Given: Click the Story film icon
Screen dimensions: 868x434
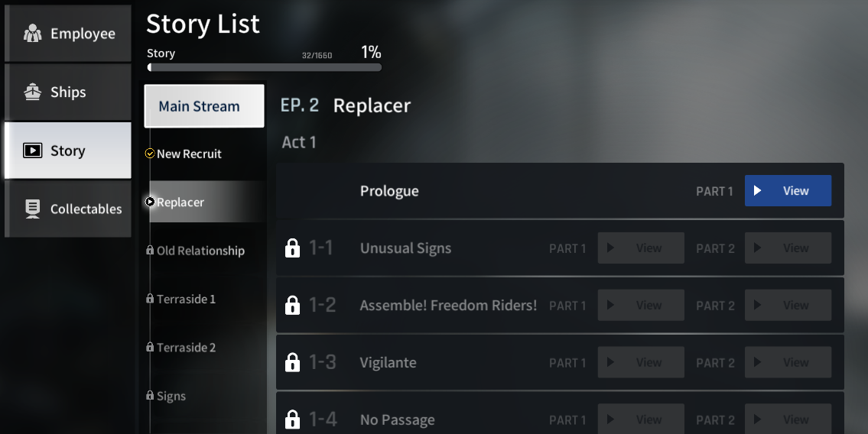Looking at the screenshot, I should [32, 151].
